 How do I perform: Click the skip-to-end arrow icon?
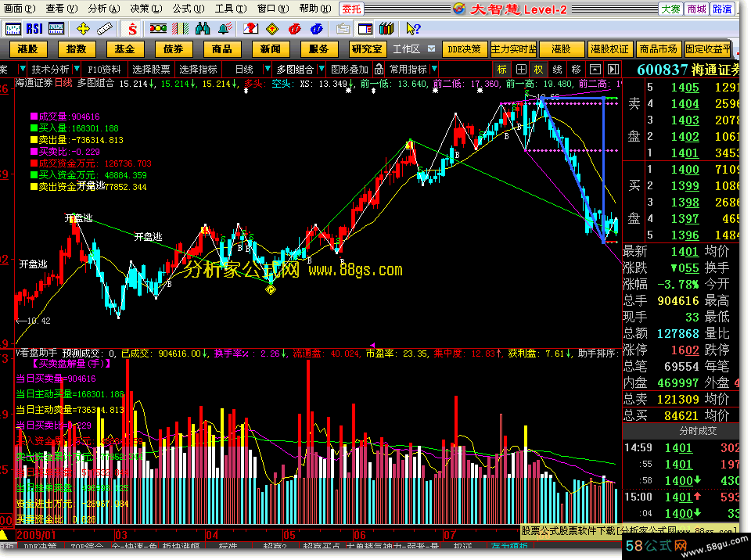click(x=613, y=70)
